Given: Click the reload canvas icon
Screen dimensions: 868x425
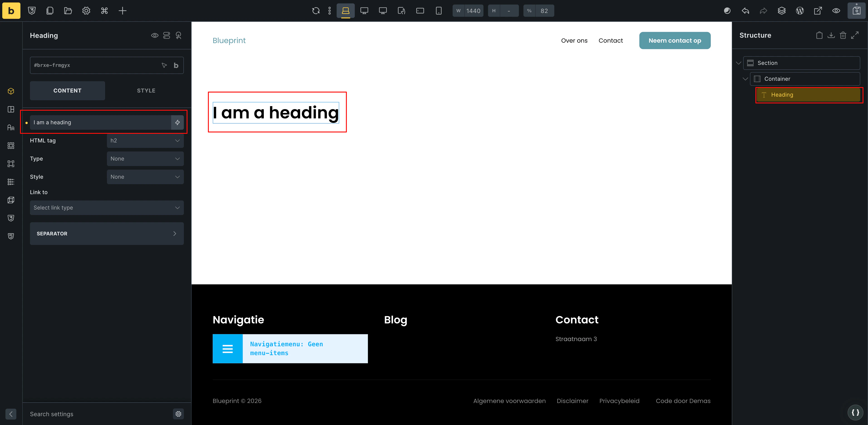Looking at the screenshot, I should click(x=316, y=11).
